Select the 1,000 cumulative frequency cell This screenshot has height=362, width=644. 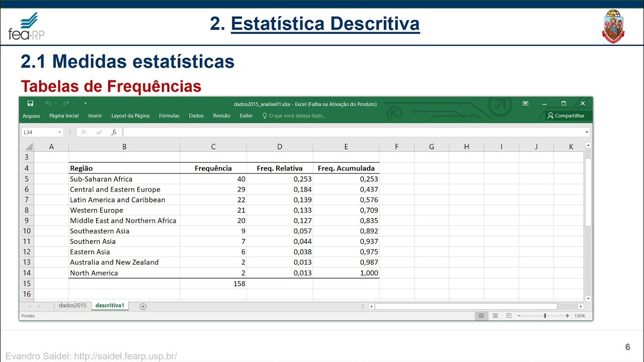click(346, 273)
